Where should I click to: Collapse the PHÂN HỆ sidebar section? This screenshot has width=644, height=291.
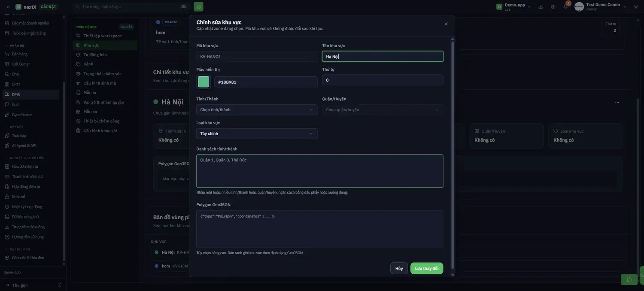click(17, 45)
